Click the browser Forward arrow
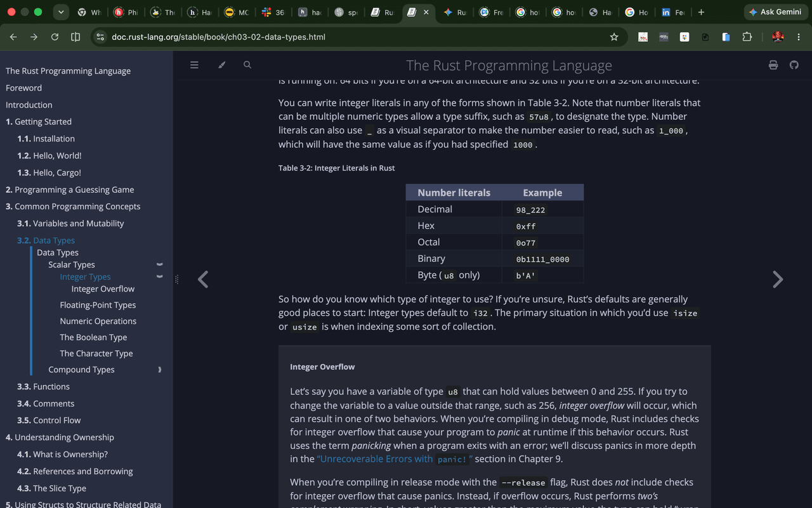 pos(34,37)
